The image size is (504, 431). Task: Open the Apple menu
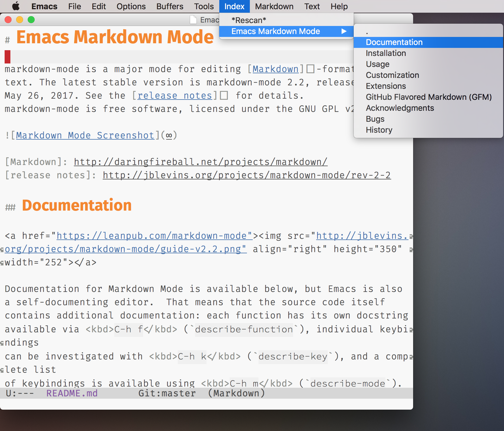tap(16, 6)
